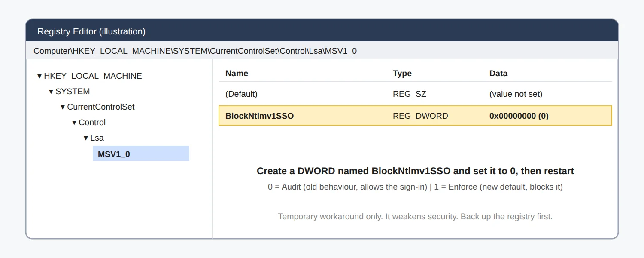Click the 'Create a DWORD named BlockNtlmv1SSO' heading
Image resolution: width=644 pixels, height=258 pixels.
pyautogui.click(x=415, y=171)
